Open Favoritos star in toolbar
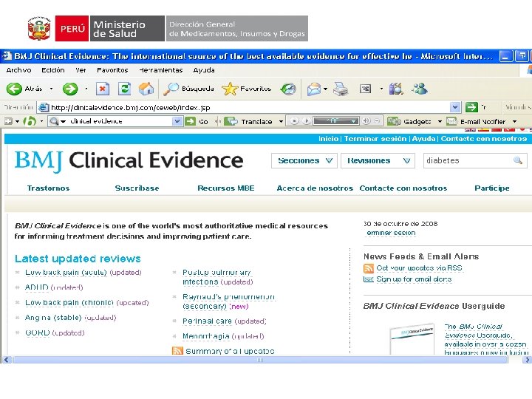 230,89
